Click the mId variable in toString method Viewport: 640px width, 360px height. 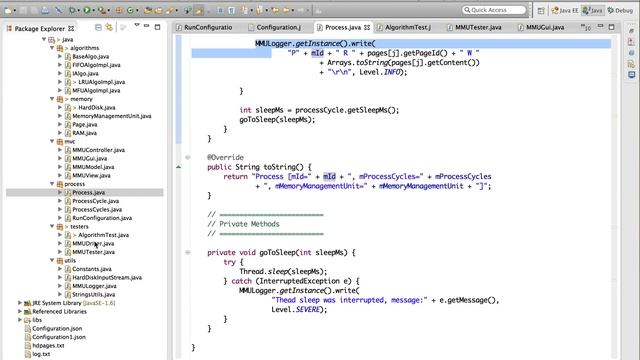pyautogui.click(x=329, y=177)
